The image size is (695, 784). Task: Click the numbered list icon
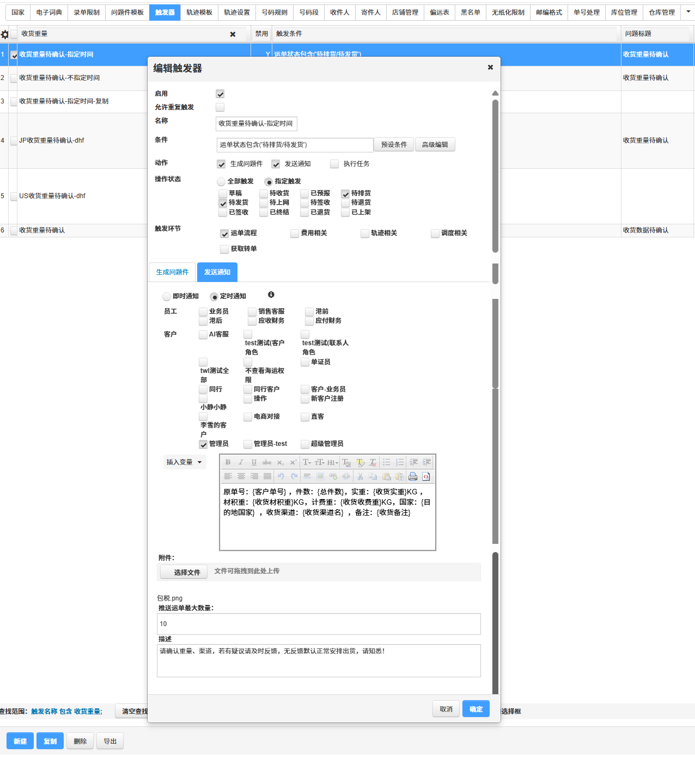[400, 462]
